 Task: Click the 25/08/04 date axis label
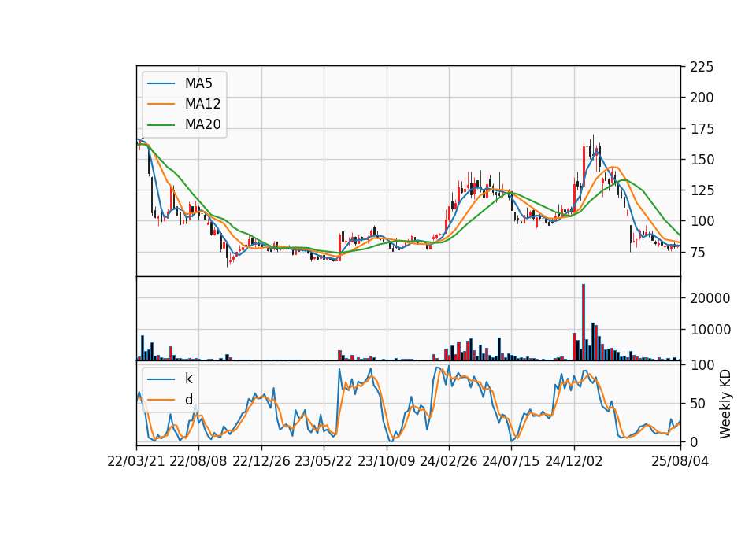680,461
